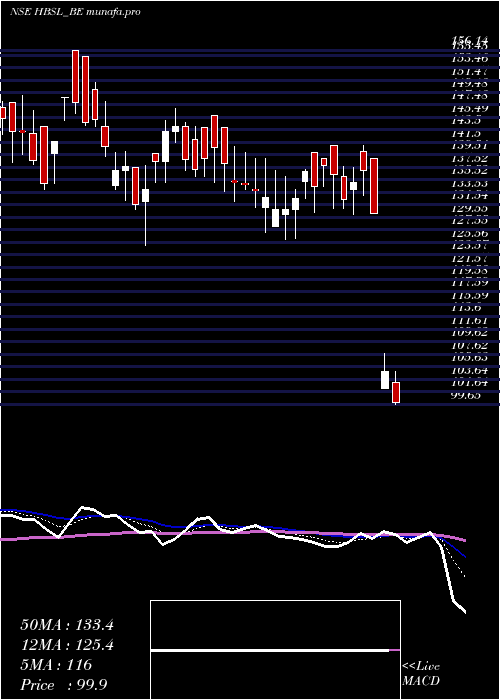Click the 151.47 price axis label

(x=469, y=71)
